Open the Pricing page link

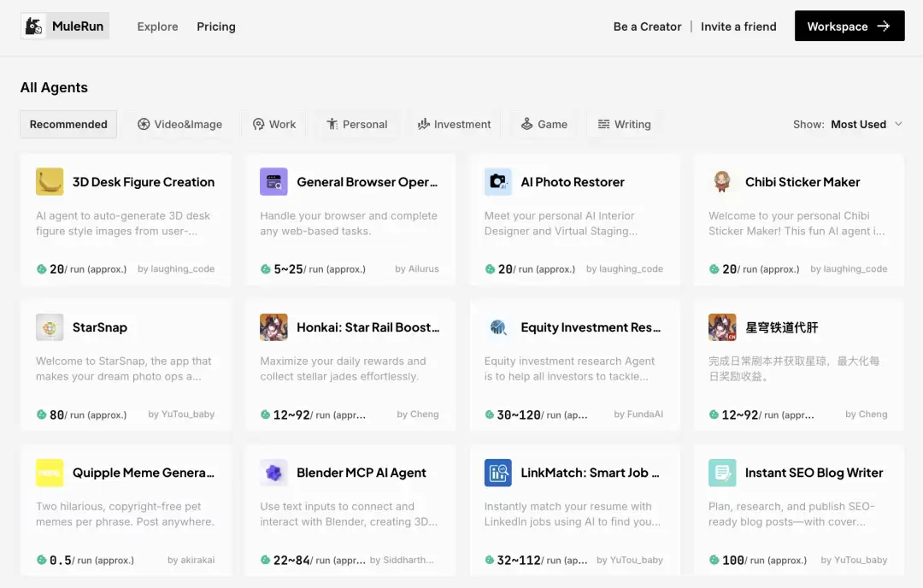(216, 26)
